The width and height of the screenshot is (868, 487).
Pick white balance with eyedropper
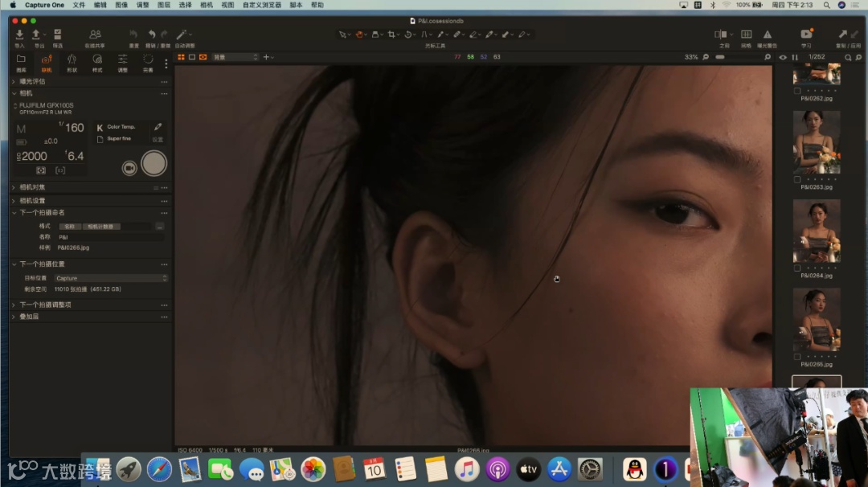pos(158,127)
